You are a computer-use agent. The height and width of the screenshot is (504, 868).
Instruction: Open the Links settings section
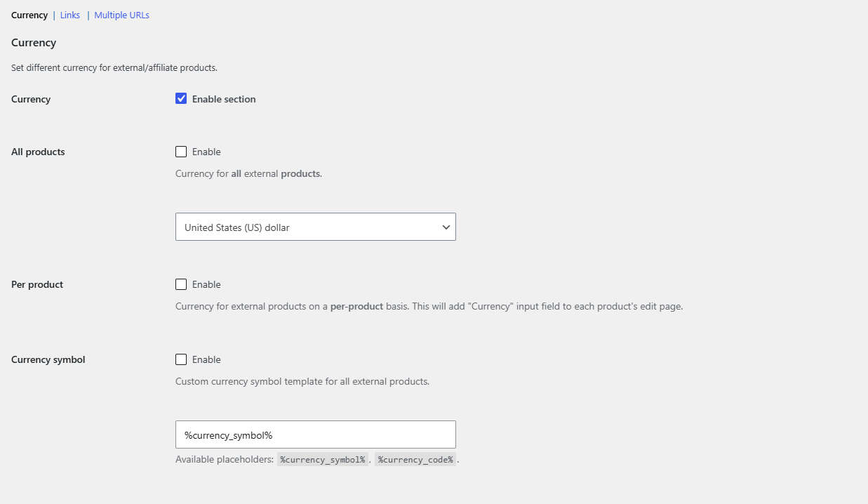70,15
